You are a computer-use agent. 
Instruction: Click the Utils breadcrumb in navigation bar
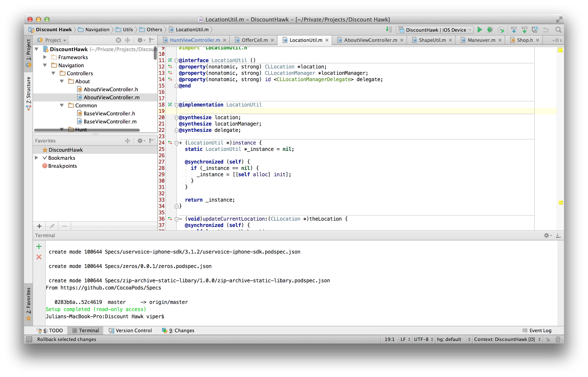pyautogui.click(x=124, y=30)
